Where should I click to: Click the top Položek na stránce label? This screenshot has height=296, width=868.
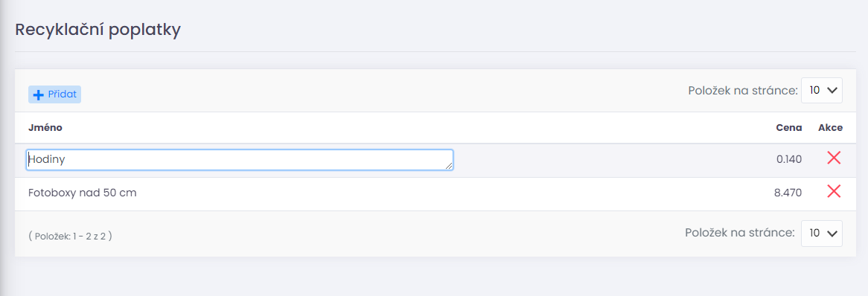[x=741, y=91]
